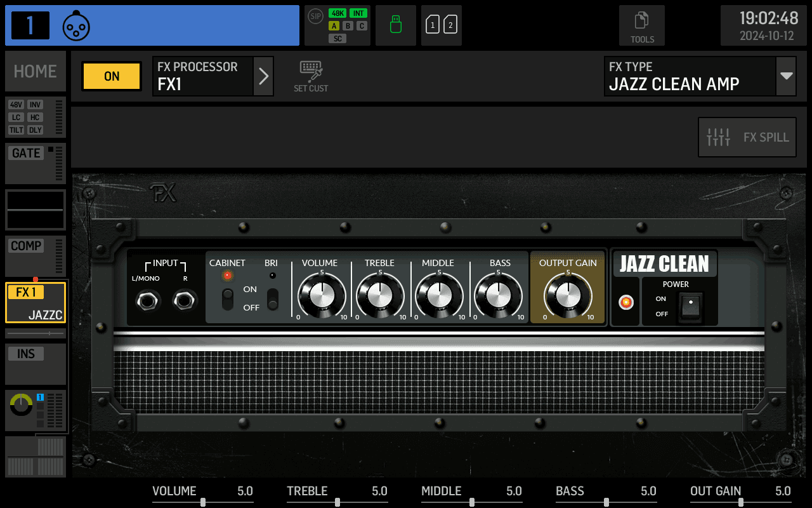Open the FX TYPE dropdown arrow
Screen dimensions: 812x508
coord(787,76)
